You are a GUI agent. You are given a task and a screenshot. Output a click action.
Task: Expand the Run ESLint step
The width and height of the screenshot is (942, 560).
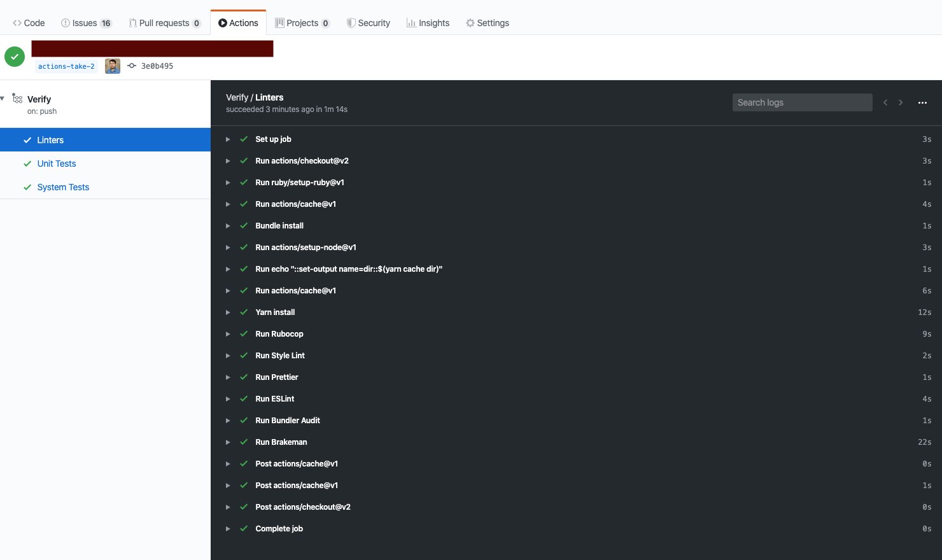(x=228, y=399)
